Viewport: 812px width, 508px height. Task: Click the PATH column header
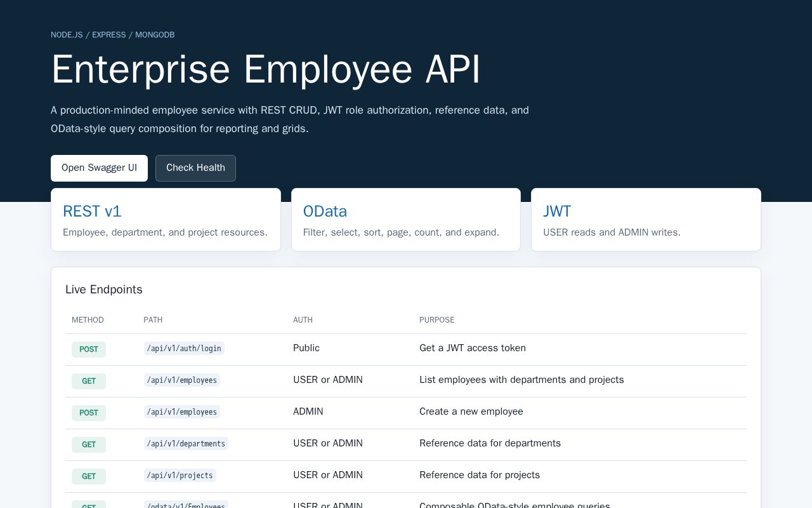[153, 320]
